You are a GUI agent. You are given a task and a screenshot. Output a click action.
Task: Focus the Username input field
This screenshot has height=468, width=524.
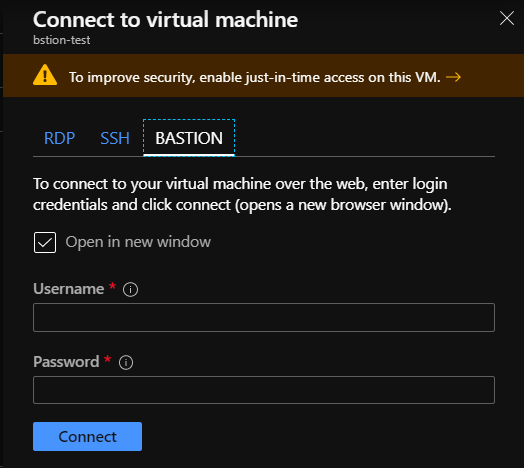[x=264, y=317]
